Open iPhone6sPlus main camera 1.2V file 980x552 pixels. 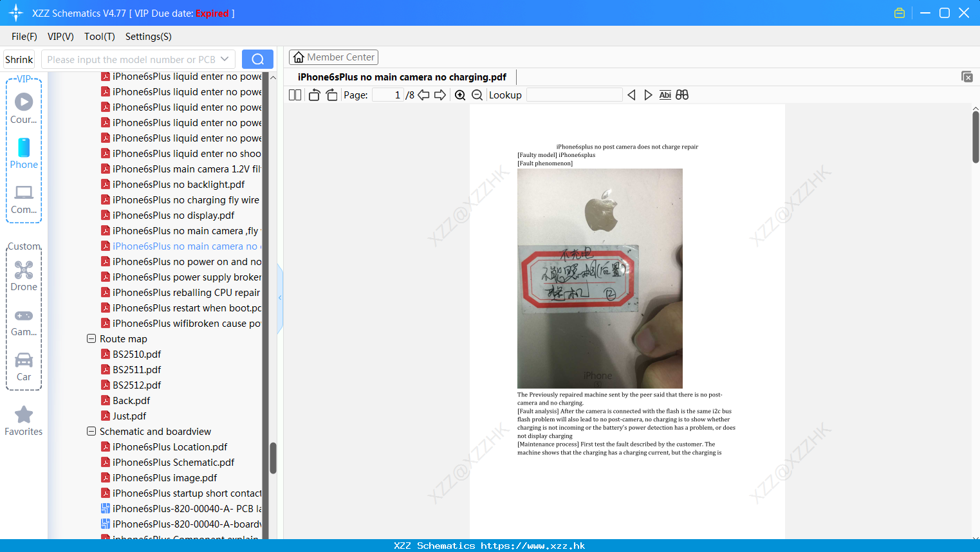pyautogui.click(x=181, y=169)
